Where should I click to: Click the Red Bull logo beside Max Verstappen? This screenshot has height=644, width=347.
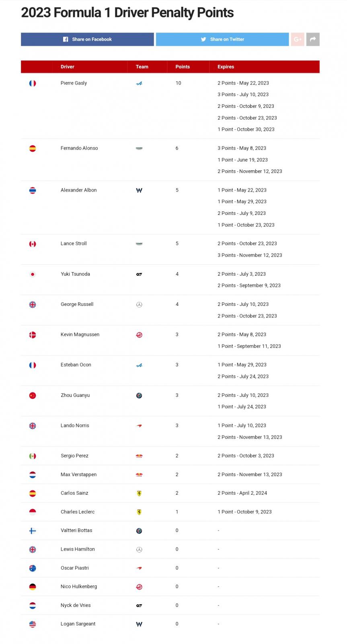point(139,475)
